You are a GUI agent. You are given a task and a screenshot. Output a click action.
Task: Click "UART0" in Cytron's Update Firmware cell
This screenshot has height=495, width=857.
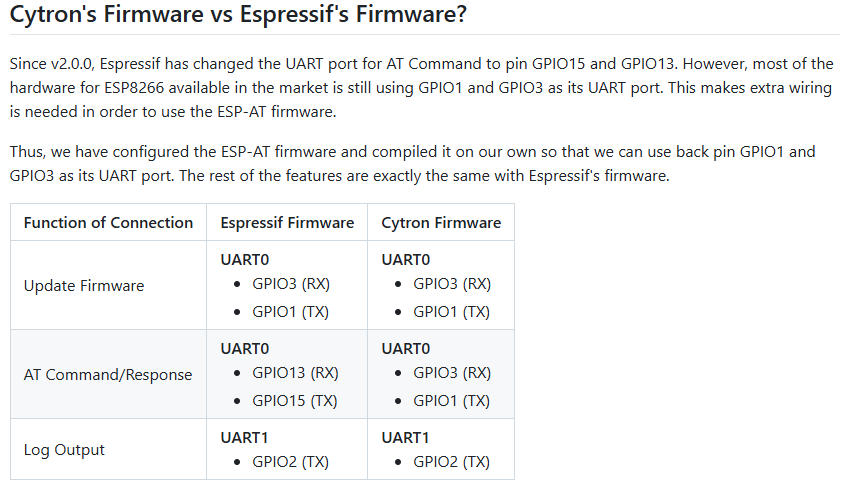point(406,259)
